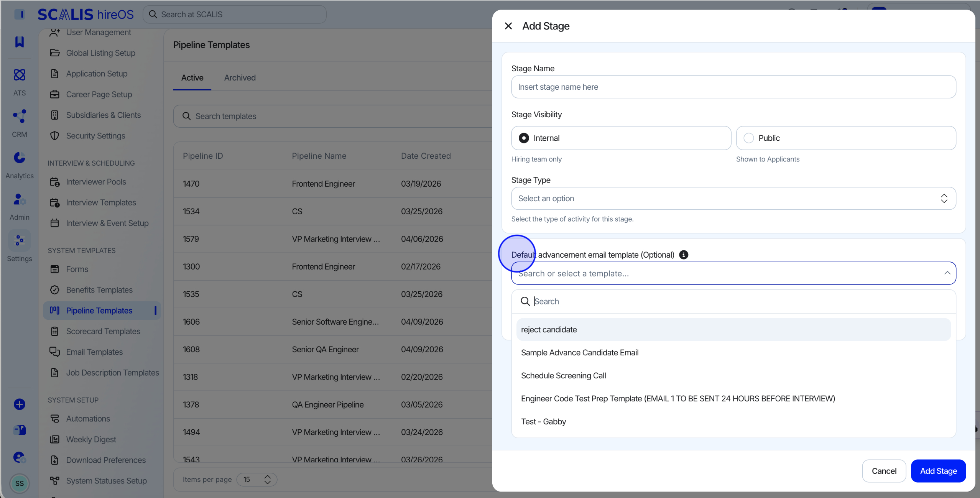Click the SS user avatar
The width and height of the screenshot is (980, 498).
(20, 483)
